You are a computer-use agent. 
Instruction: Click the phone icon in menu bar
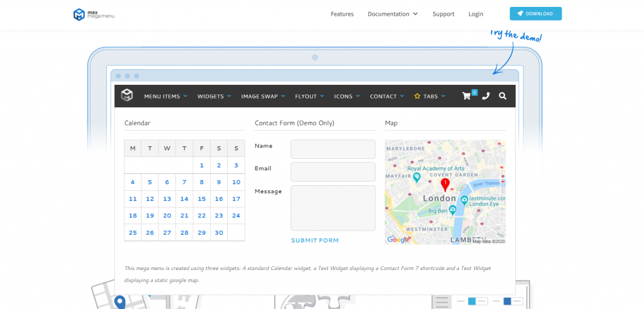point(486,96)
